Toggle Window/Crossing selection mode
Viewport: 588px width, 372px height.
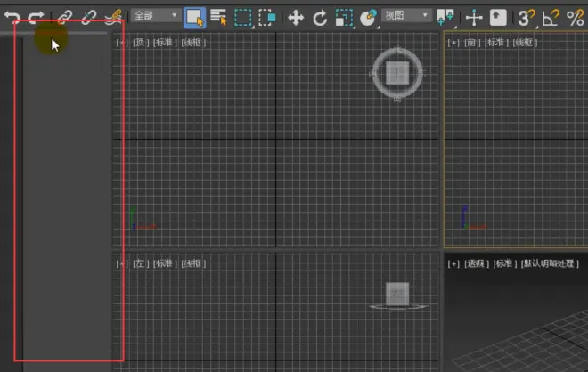267,18
